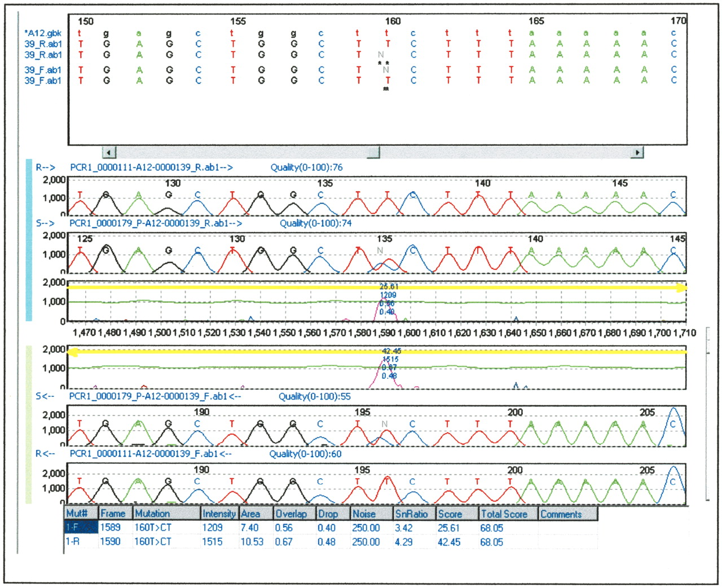This screenshot has width=722, height=588.
Task: Click the Comments cell for row 1-F
Action: (x=567, y=528)
